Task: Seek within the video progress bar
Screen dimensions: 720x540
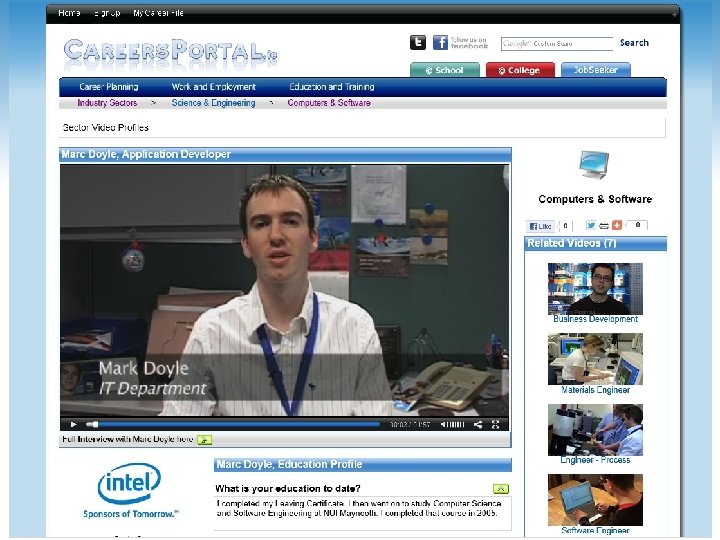Action: [x=233, y=425]
